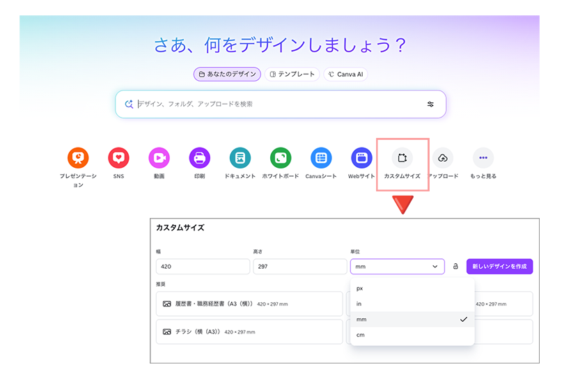Image resolution: width=571 pixels, height=392 pixels.
Task: Switch to the Canva AI tab
Action: (x=345, y=74)
